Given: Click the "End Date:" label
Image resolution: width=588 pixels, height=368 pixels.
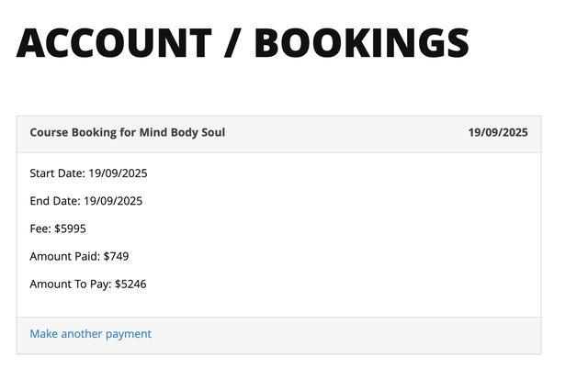Looking at the screenshot, I should (x=54, y=201).
